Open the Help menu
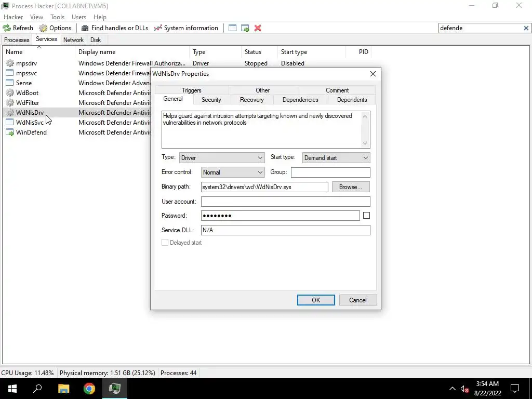Screen dimensions: 532x399 coord(100,17)
